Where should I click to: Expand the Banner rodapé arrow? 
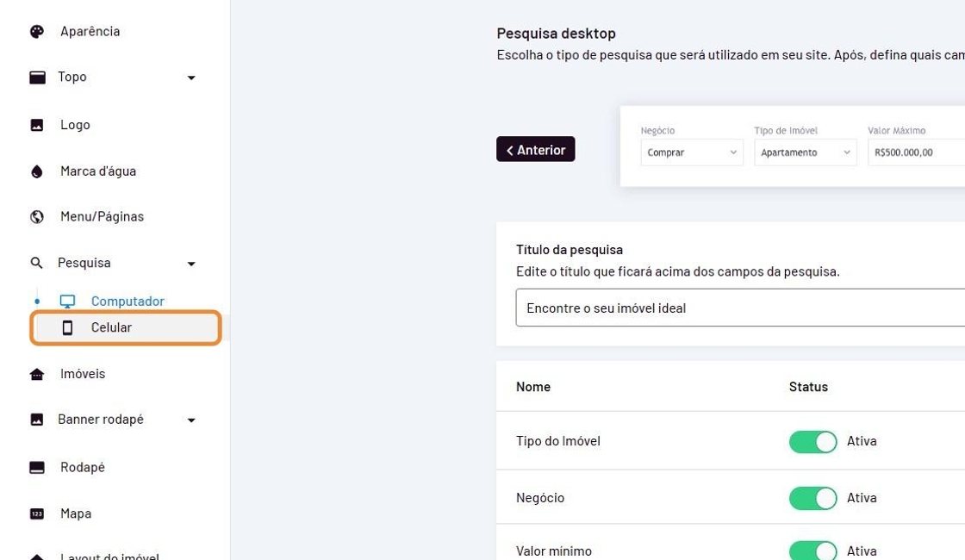click(x=191, y=420)
